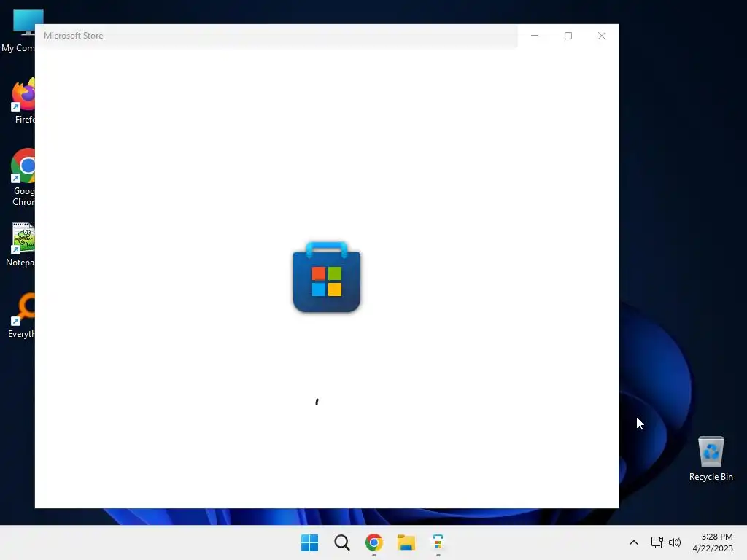The image size is (747, 560).
Task: Open taskbar Search magnifier
Action: (x=341, y=542)
